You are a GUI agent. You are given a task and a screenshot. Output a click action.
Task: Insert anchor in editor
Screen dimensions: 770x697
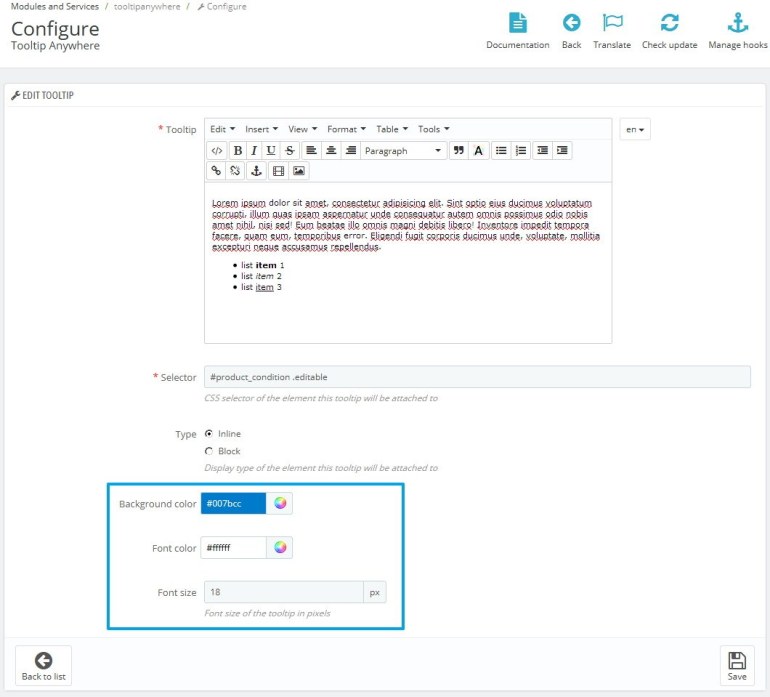256,171
